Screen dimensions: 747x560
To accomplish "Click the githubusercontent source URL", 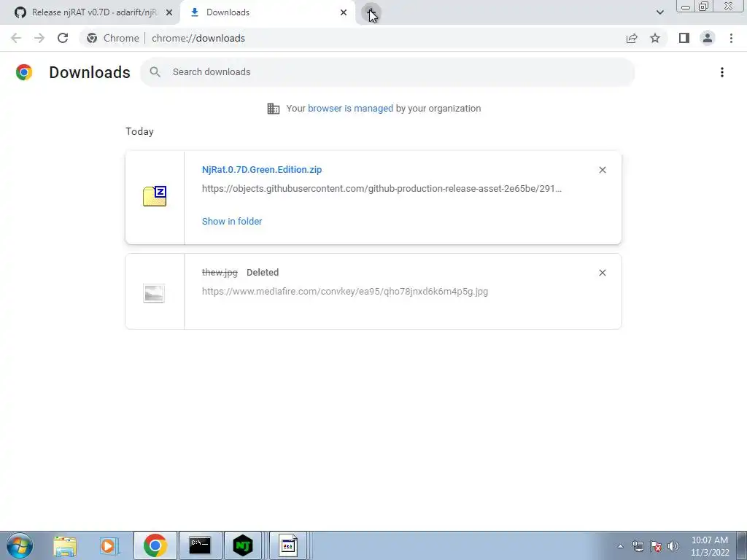I will click(382, 189).
